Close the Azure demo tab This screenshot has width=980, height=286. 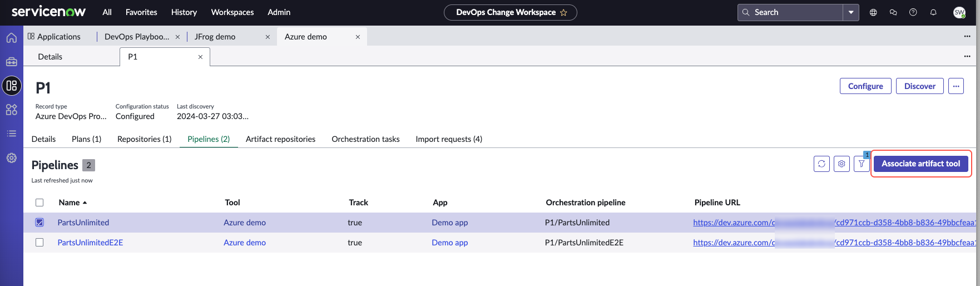[358, 37]
